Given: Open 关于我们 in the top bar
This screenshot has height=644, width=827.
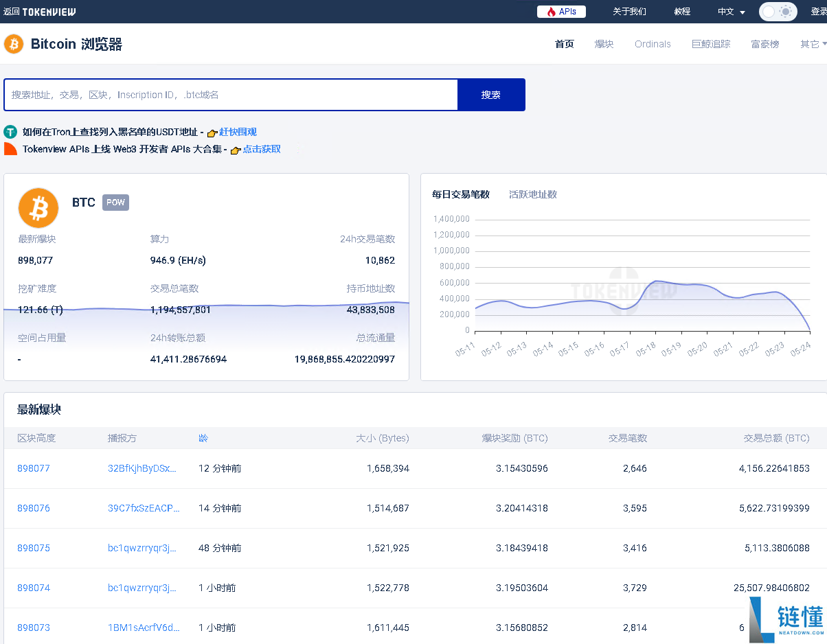Looking at the screenshot, I should pyautogui.click(x=629, y=12).
